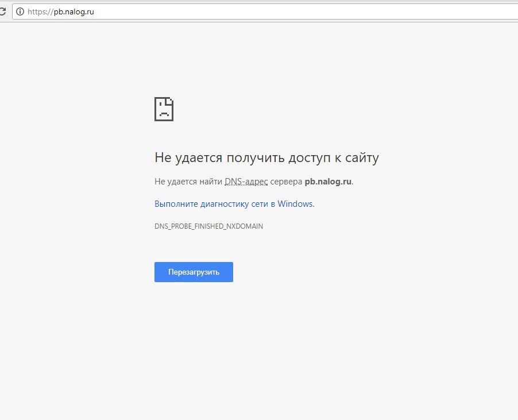
Task: Click the https scheme text in address bar
Action: (x=37, y=11)
